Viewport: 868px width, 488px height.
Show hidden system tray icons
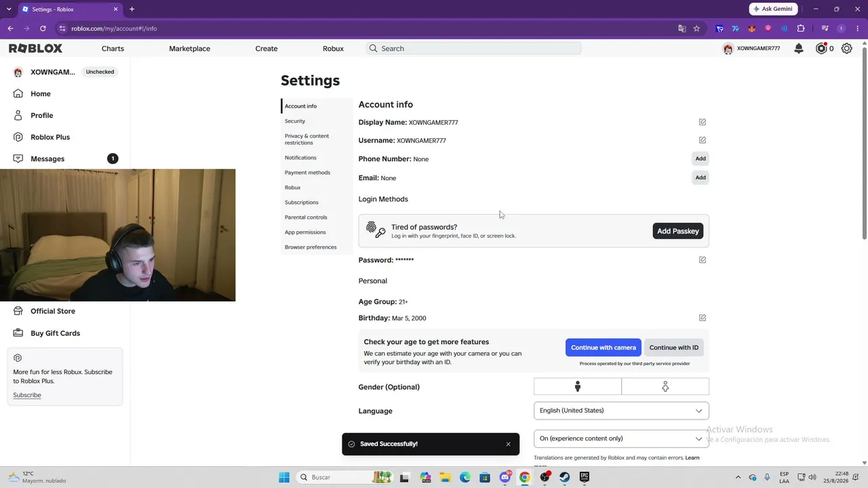click(x=739, y=477)
